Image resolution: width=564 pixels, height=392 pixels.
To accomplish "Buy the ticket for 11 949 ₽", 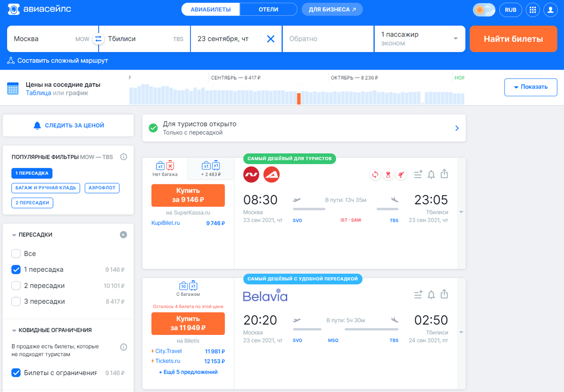I will tap(188, 323).
